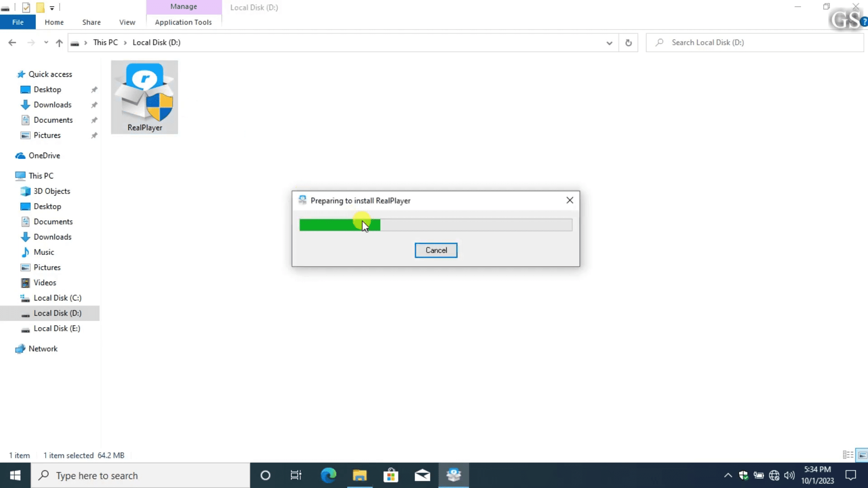The width and height of the screenshot is (868, 488).
Task: Open Pictures under This PC
Action: coord(47,267)
